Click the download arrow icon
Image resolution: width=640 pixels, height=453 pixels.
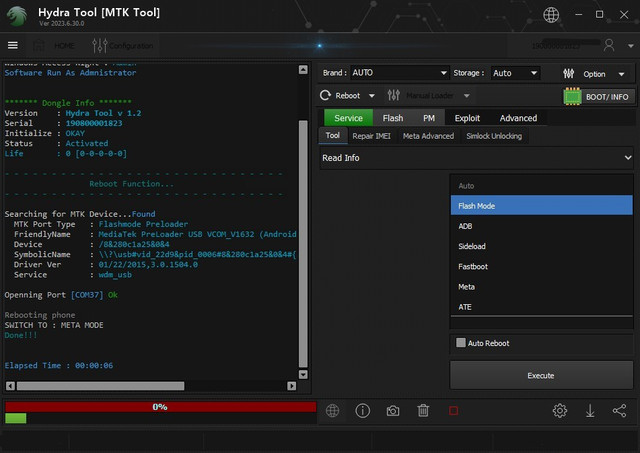590,411
